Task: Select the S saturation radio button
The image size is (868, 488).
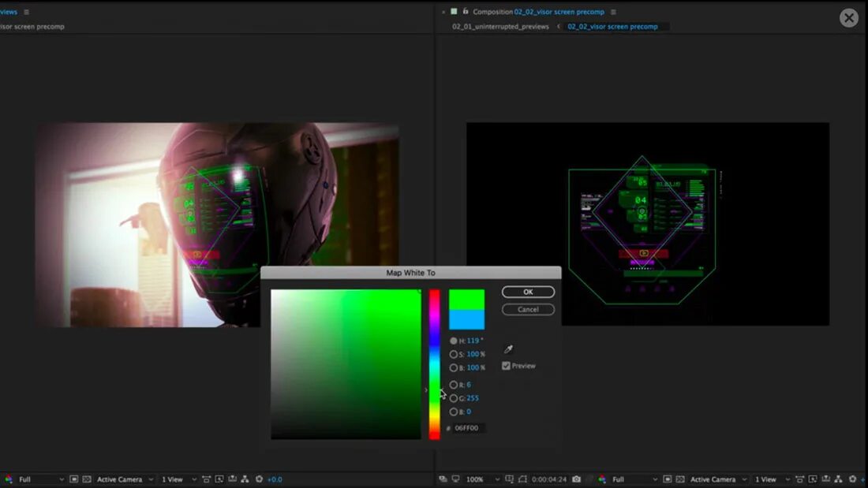Action: click(x=454, y=354)
